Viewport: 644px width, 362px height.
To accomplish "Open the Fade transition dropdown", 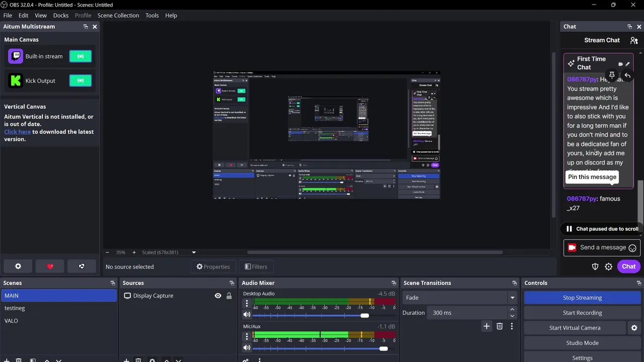I will click(x=460, y=298).
